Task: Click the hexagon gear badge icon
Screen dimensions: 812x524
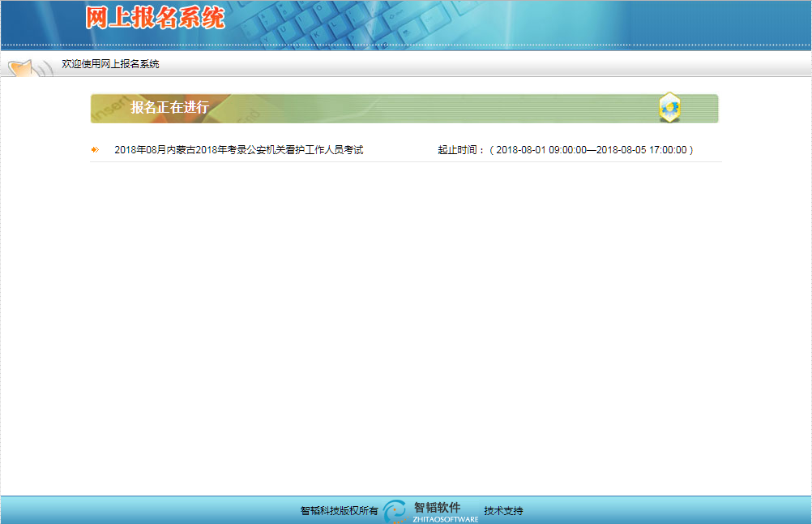Action: click(669, 108)
